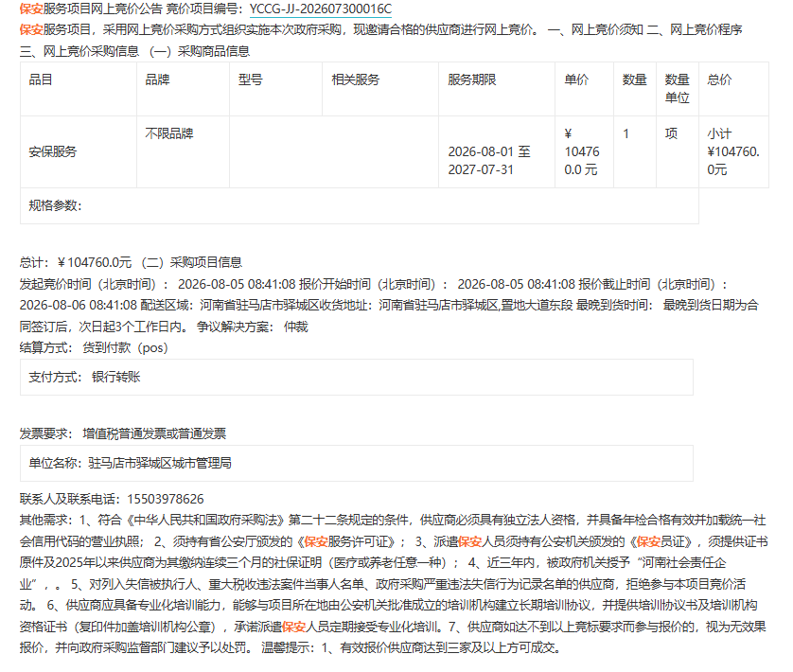
Task: Click the 服务期限 column header
Action: 497,89
